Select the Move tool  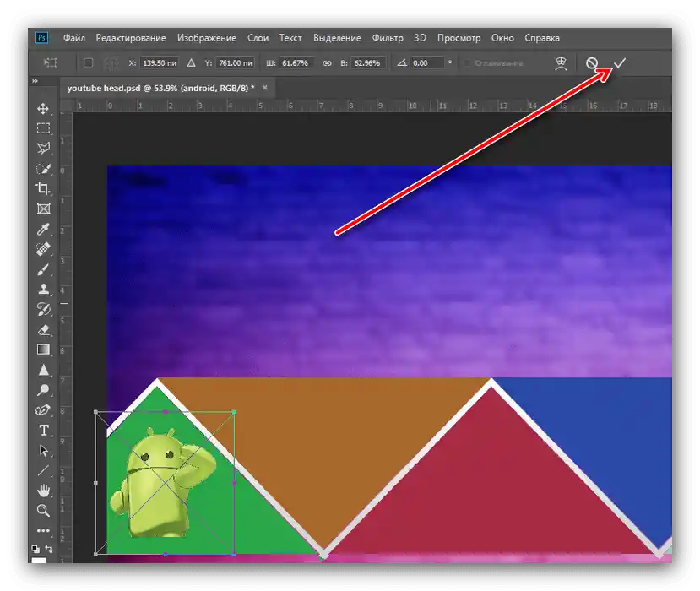point(43,108)
